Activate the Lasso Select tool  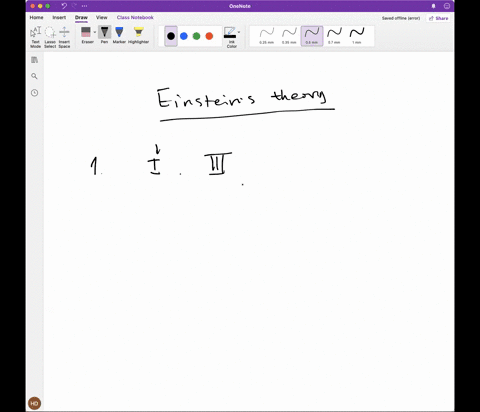(50, 37)
